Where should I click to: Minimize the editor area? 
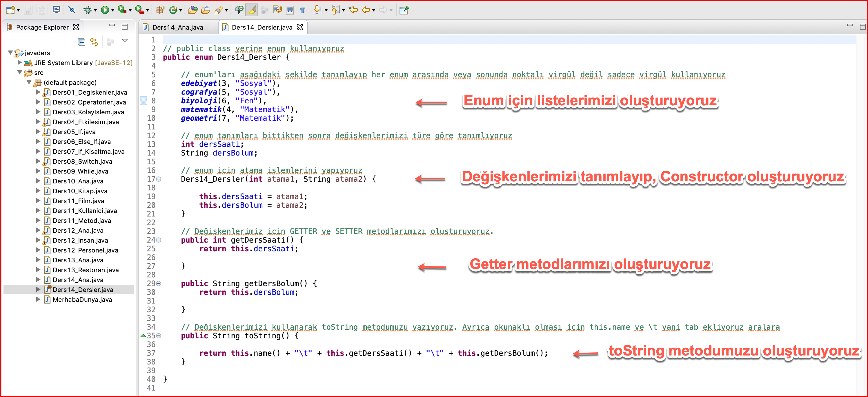click(x=850, y=25)
